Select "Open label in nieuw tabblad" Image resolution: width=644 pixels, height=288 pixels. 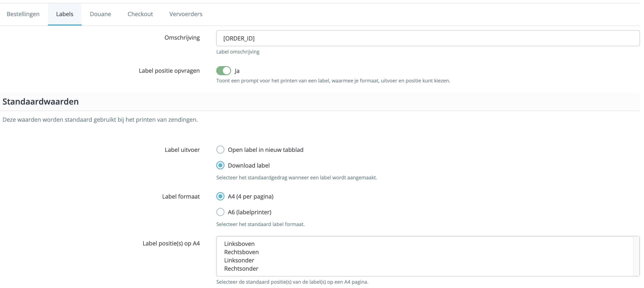220,150
